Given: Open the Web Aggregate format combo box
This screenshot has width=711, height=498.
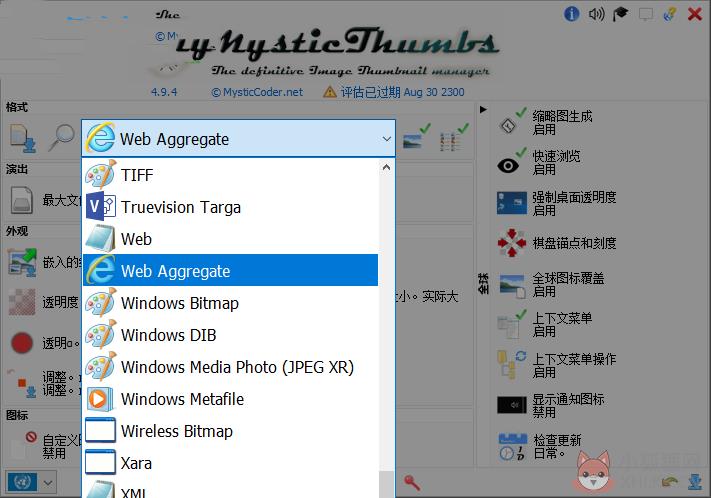Looking at the screenshot, I should (239, 139).
